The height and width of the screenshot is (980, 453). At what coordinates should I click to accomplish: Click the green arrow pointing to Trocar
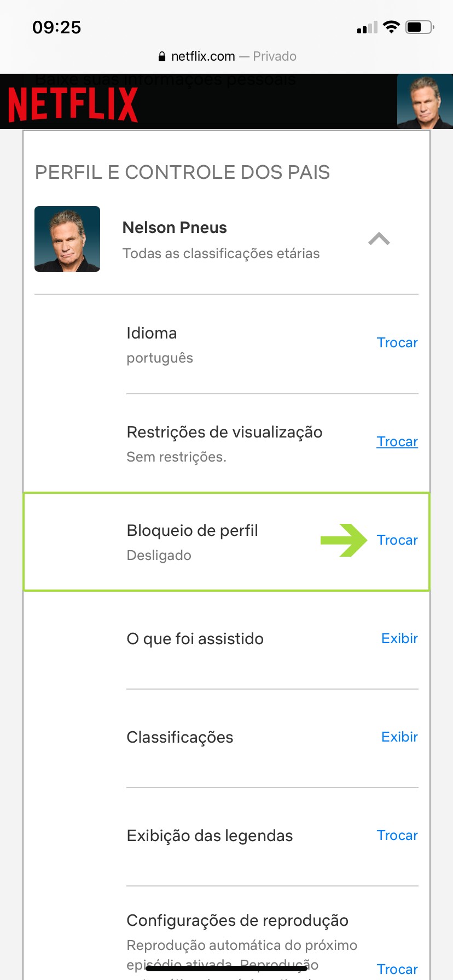pos(344,540)
